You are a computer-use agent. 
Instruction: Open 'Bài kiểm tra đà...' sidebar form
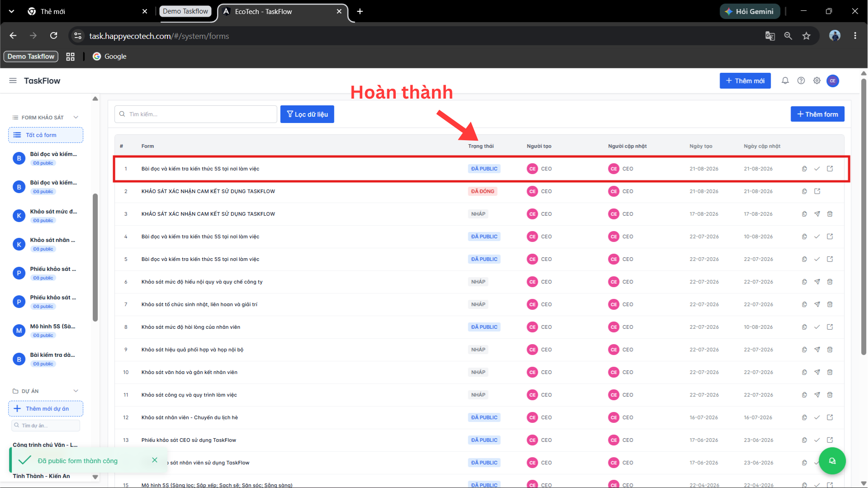click(x=46, y=359)
